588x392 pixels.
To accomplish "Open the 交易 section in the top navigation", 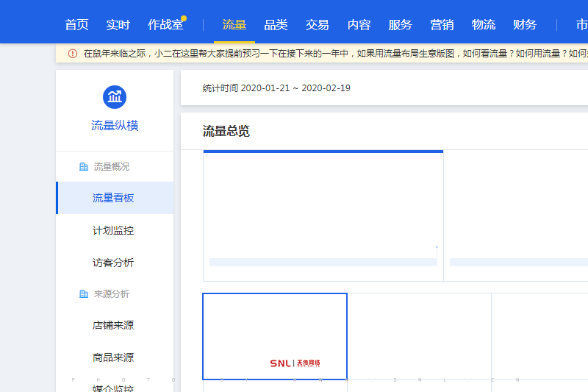I will 318,25.
